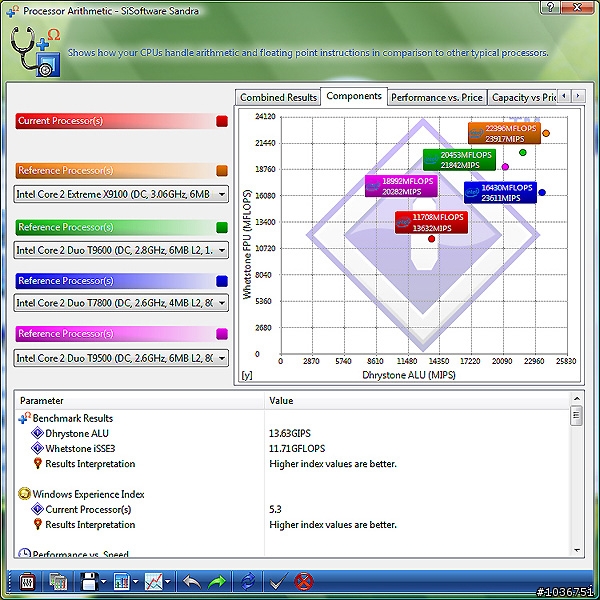Open the Core 2 Duo T7800 dropdown
Viewport: 600px width, 600px height.
click(121, 303)
